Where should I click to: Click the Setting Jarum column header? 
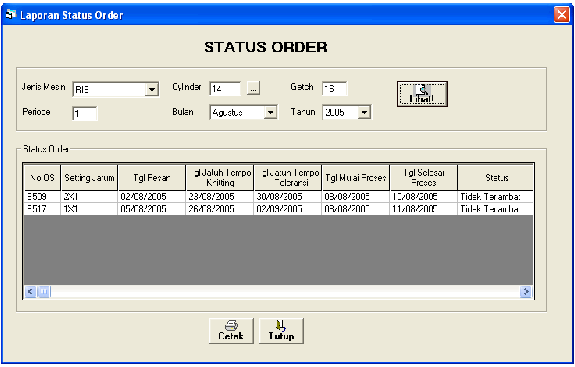coord(89,177)
